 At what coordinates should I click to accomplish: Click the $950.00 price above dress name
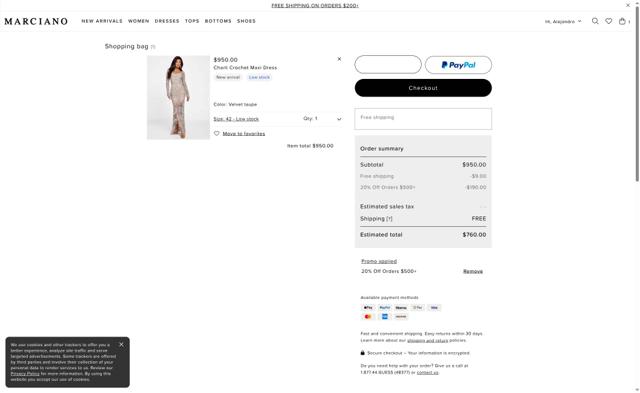(225, 60)
